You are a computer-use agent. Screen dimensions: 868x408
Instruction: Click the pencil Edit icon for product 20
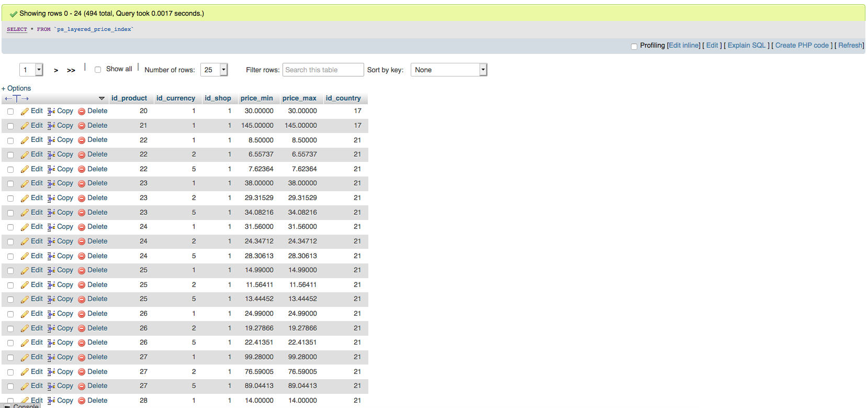tap(25, 112)
